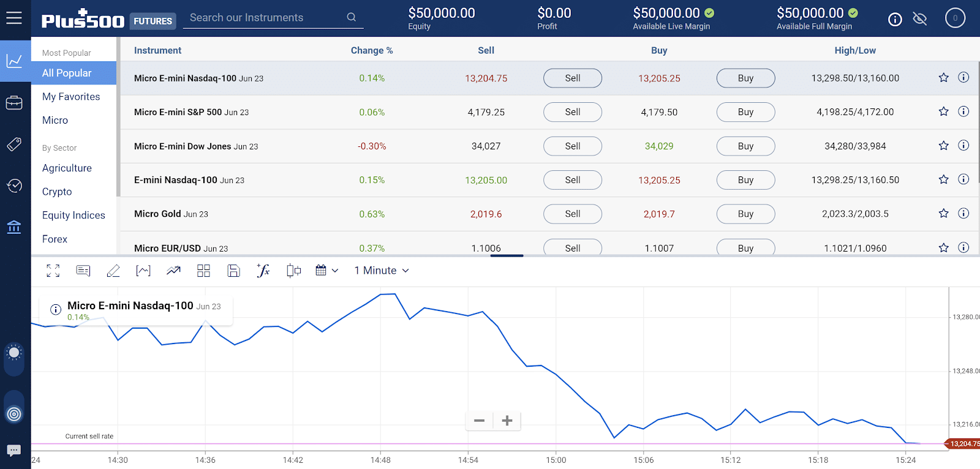Open trend line comparison tool
980x469 pixels.
click(x=173, y=271)
